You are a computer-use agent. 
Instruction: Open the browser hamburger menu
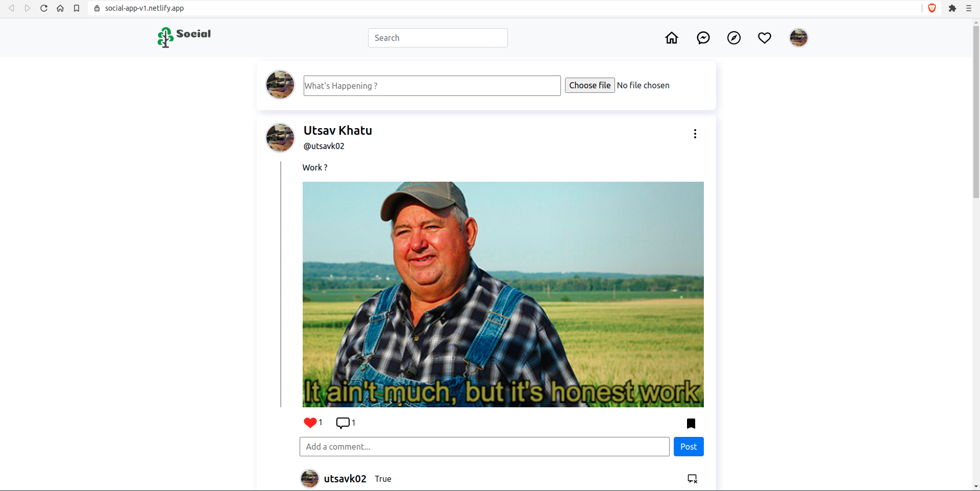coord(969,8)
